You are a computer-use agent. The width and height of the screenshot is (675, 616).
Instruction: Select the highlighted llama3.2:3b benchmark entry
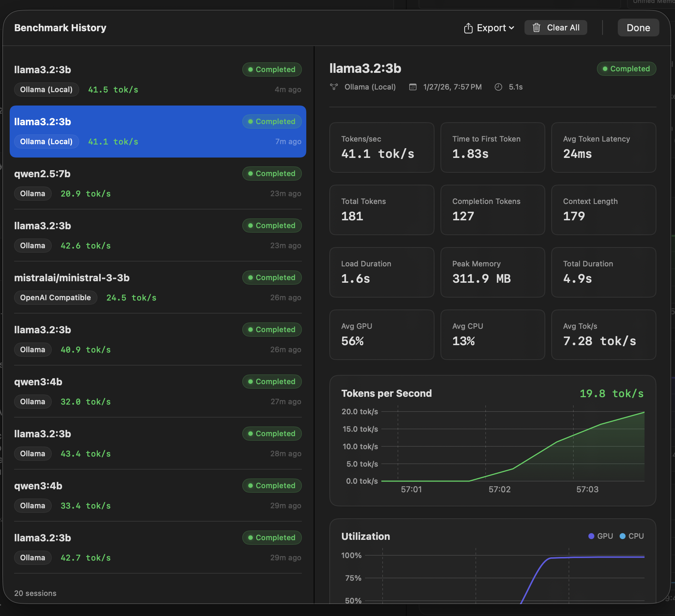tap(158, 132)
